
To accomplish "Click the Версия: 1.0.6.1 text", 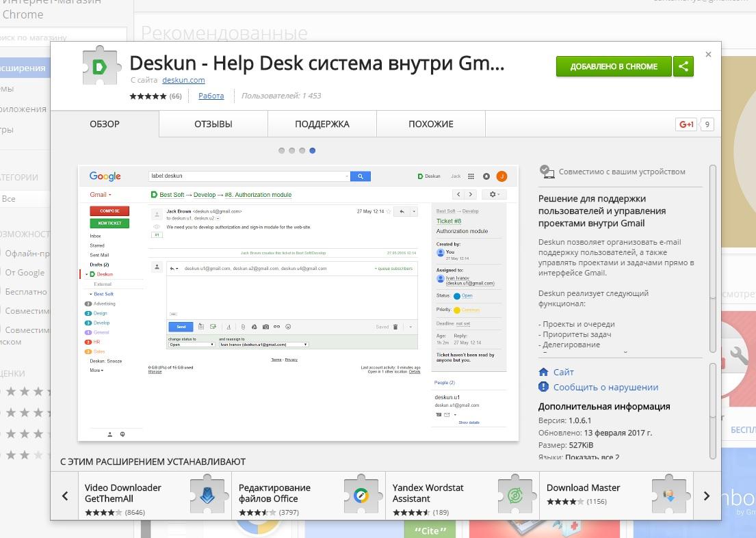I will tap(564, 420).
